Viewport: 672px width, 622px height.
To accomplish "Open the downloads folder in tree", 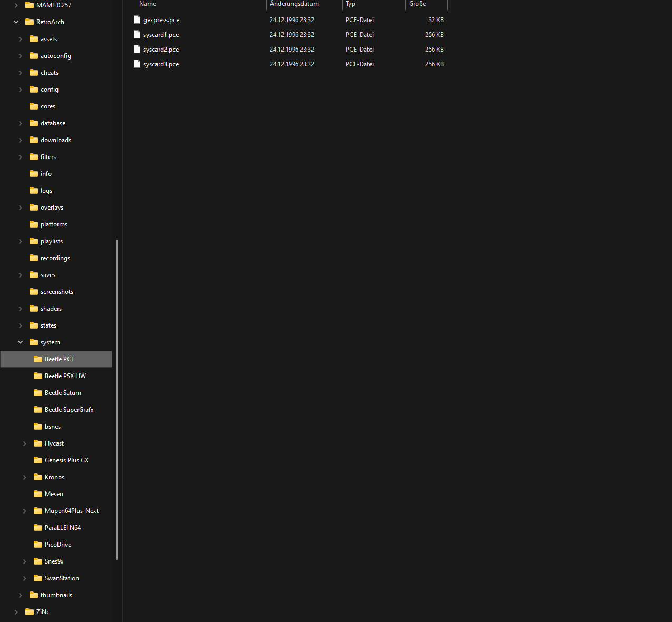I will (x=55, y=140).
